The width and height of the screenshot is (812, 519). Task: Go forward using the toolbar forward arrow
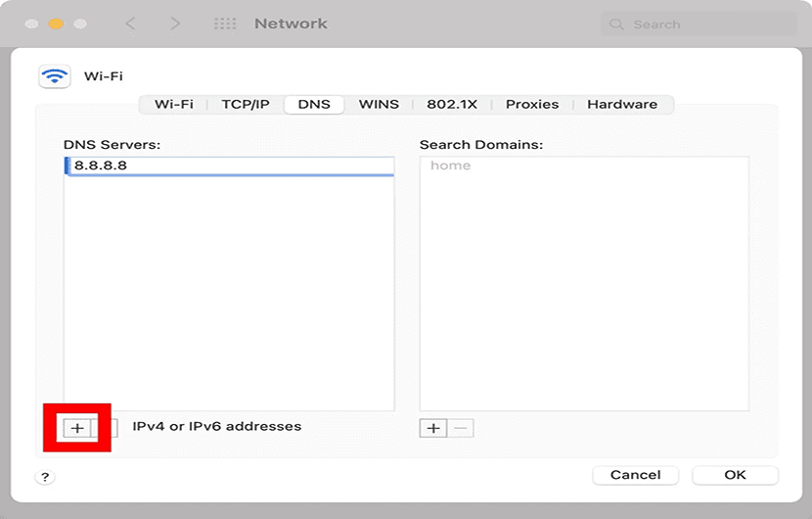(175, 24)
